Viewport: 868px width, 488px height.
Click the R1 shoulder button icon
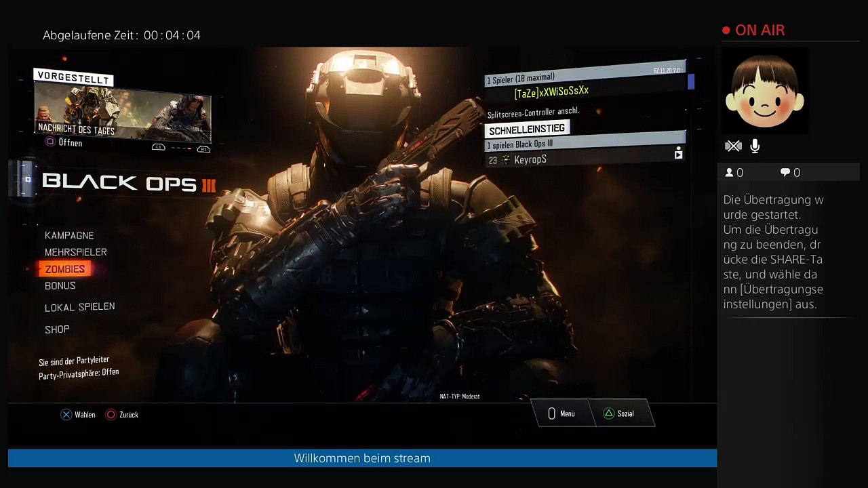203,148
